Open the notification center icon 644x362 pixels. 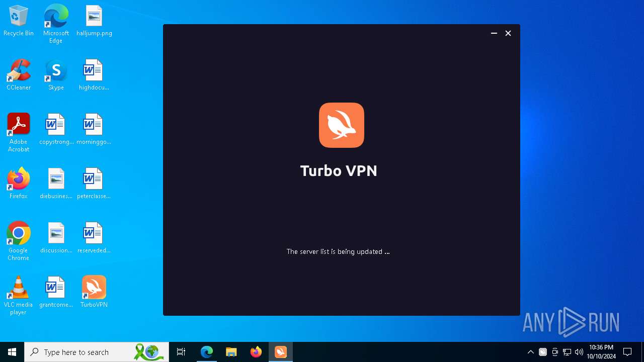point(627,352)
